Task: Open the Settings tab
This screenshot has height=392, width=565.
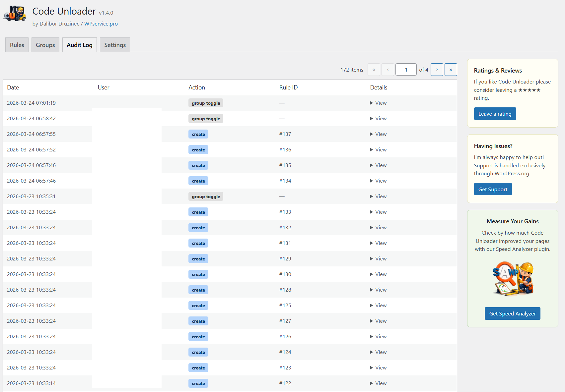Action: (x=114, y=44)
